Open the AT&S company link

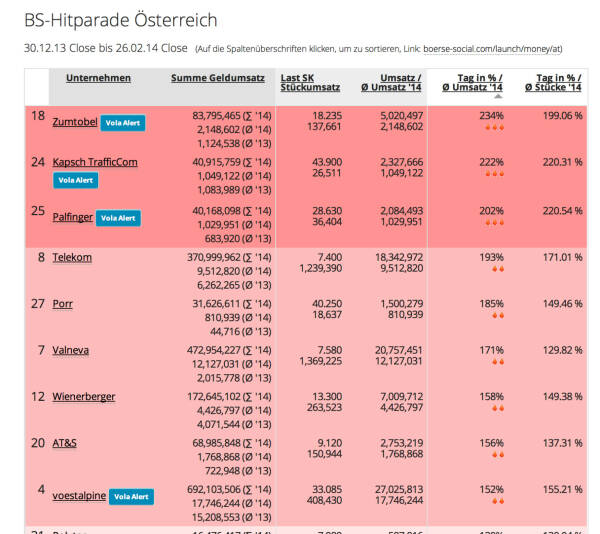(66, 442)
